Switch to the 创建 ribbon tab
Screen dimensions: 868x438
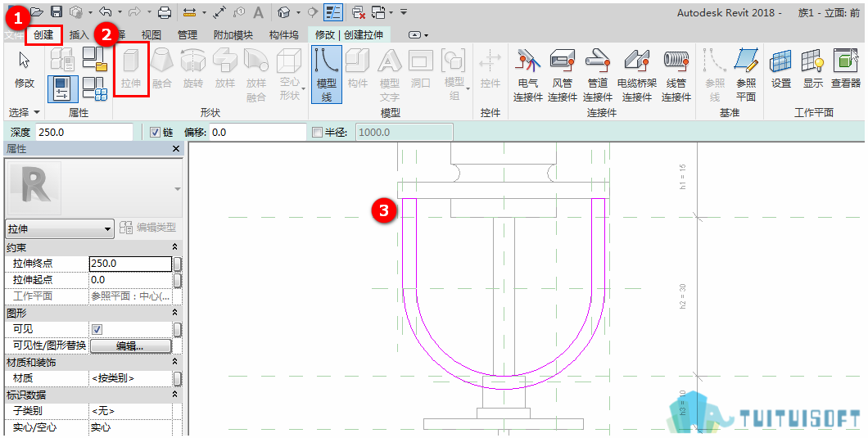(43, 35)
